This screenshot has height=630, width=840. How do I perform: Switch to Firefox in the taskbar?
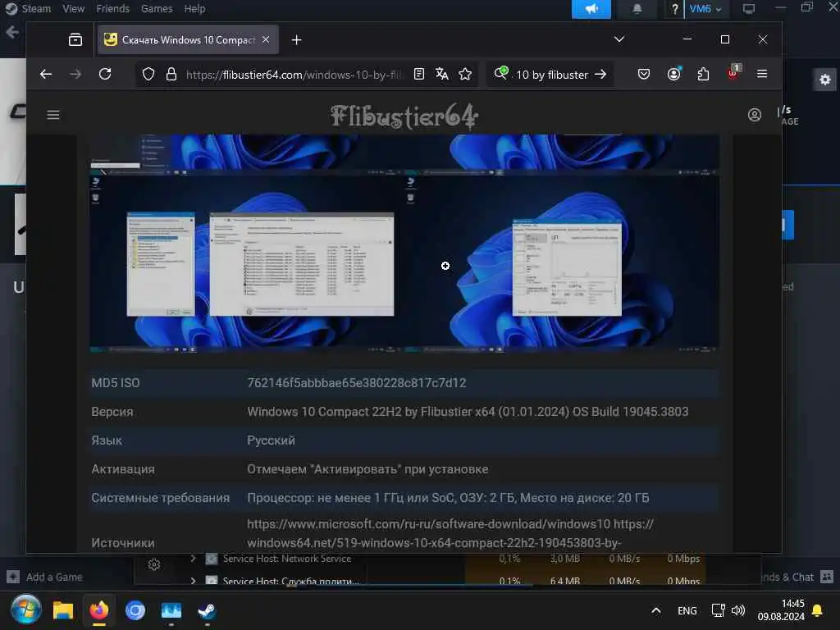(x=99, y=610)
